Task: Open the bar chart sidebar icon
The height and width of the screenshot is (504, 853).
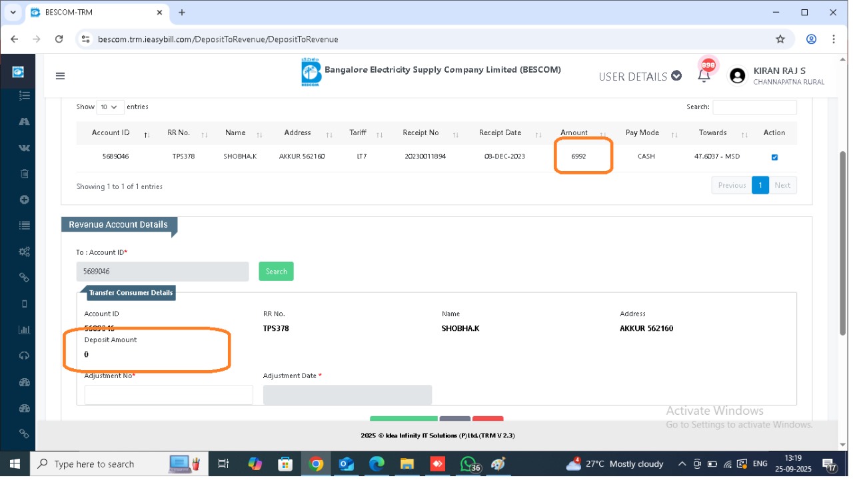Action: (x=25, y=330)
